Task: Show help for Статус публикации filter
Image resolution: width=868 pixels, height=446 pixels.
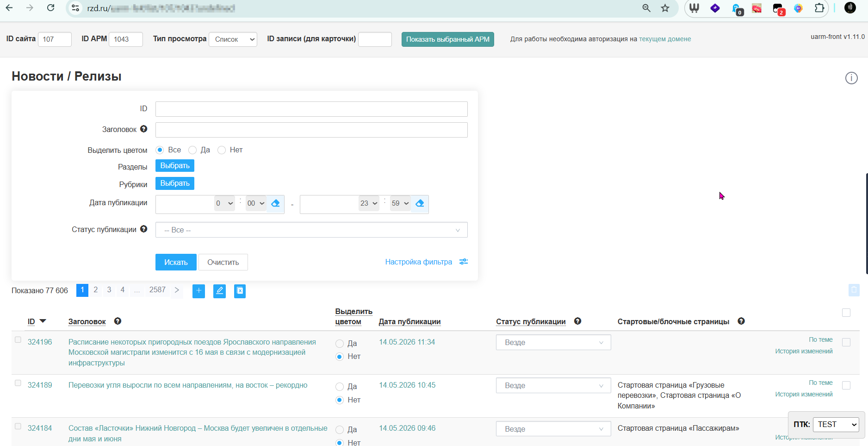Action: [x=144, y=229]
